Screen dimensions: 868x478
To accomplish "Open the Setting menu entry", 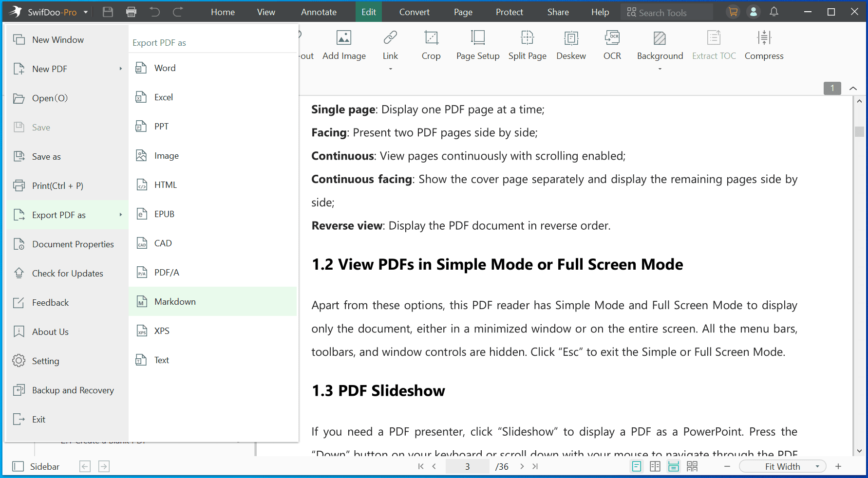I will [67, 361].
